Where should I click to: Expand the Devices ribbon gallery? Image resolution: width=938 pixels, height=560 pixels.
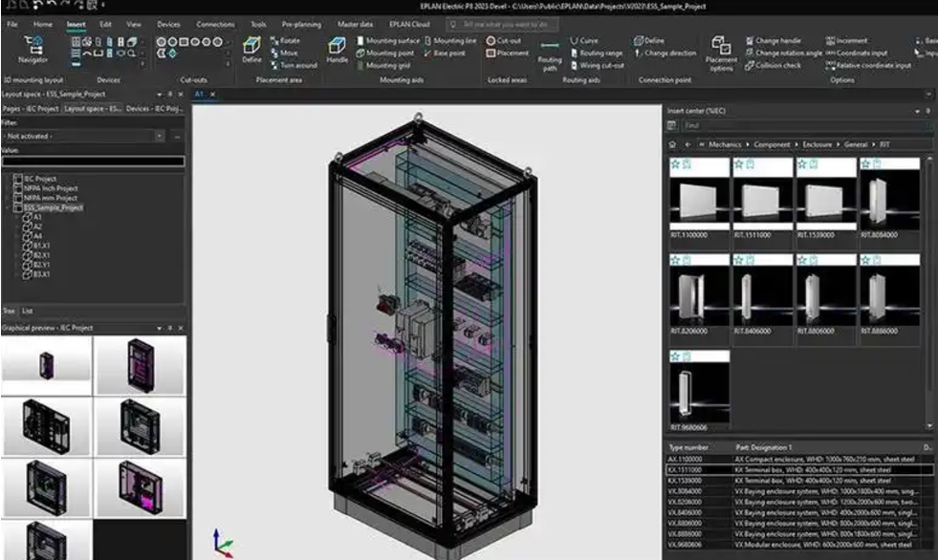click(142, 63)
